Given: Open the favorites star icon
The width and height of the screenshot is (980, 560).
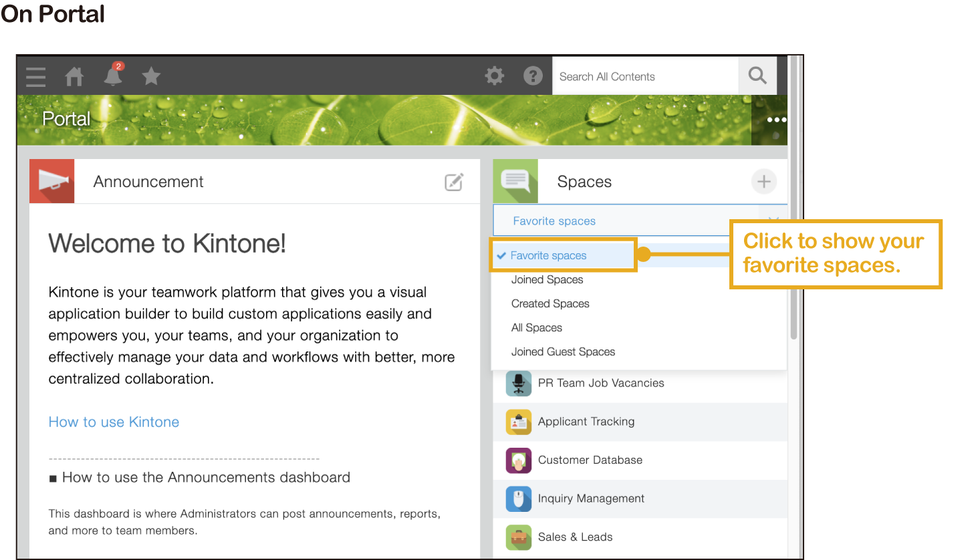Looking at the screenshot, I should (x=151, y=76).
